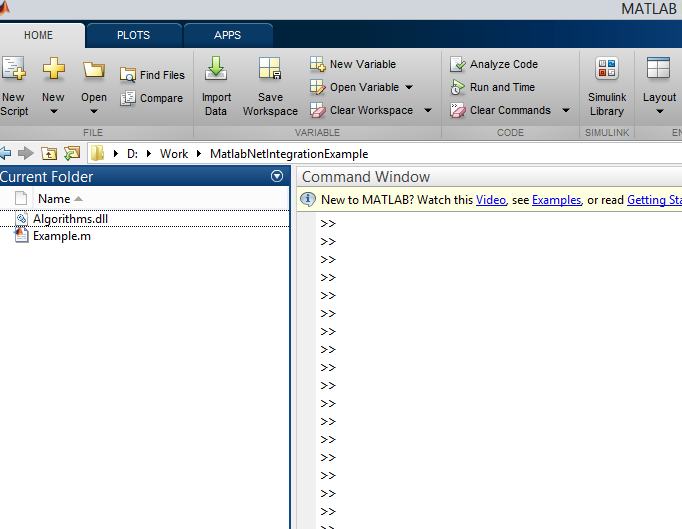Click the info icon in Command Window banner
682x529 pixels.
click(x=308, y=200)
